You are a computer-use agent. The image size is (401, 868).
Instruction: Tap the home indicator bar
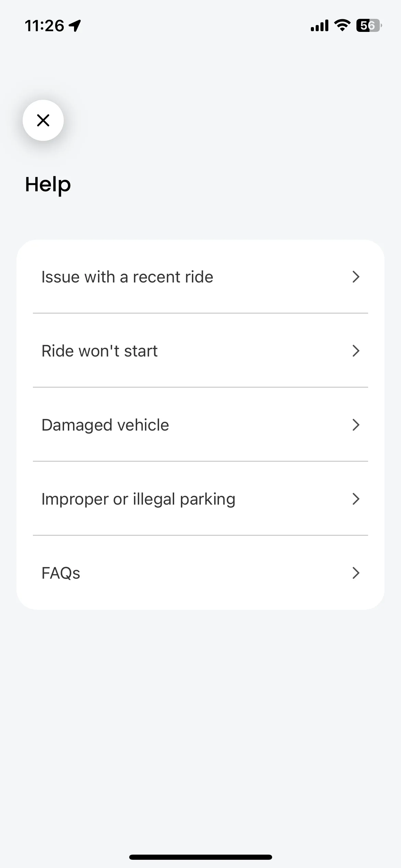click(200, 857)
